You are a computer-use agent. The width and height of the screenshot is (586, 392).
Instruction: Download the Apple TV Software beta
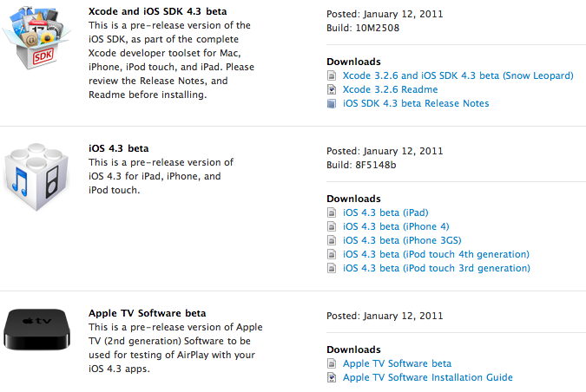[397, 363]
